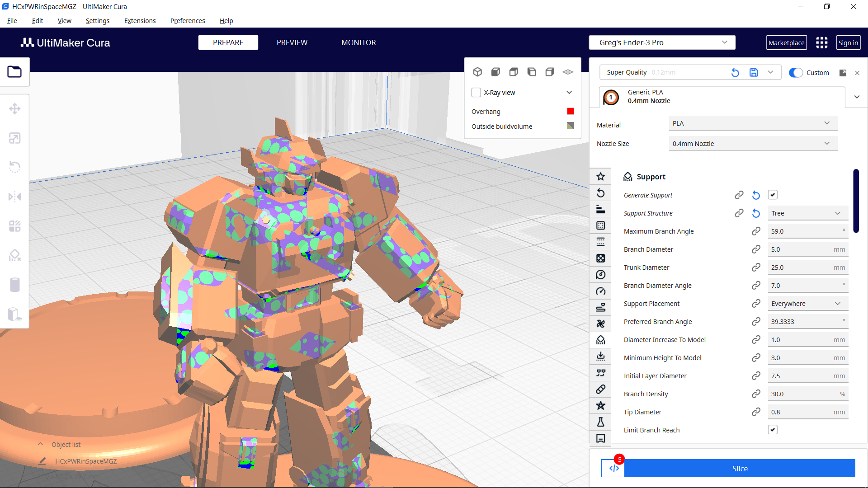Open the Marketplace

[787, 42]
